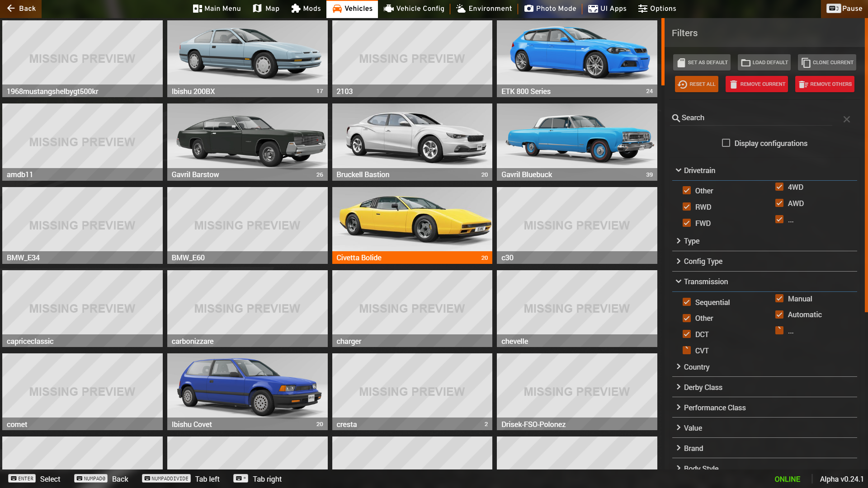Click the reset arrow icon on Reset All
Screen dimensions: 868x488
(683, 84)
